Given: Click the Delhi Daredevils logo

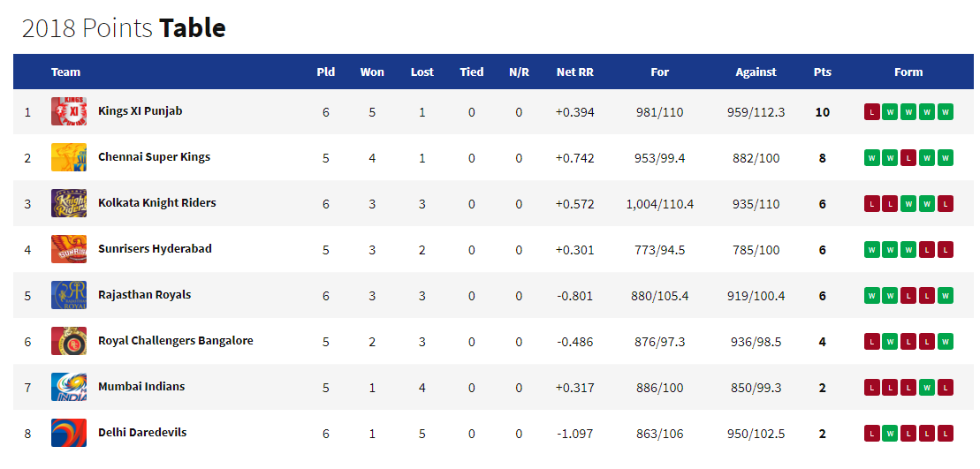Looking at the screenshot, I should pos(69,434).
